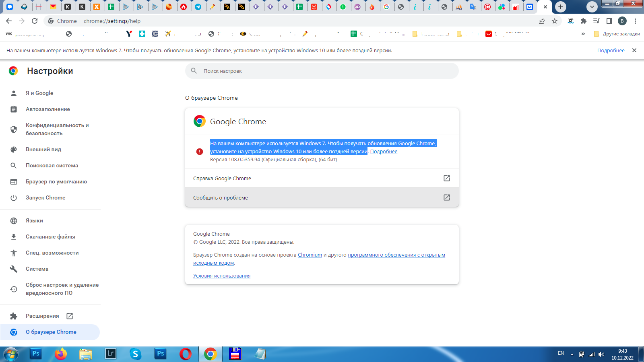The height and width of the screenshot is (362, 644).
Task: Show hidden tray icons arrow
Action: (x=572, y=354)
